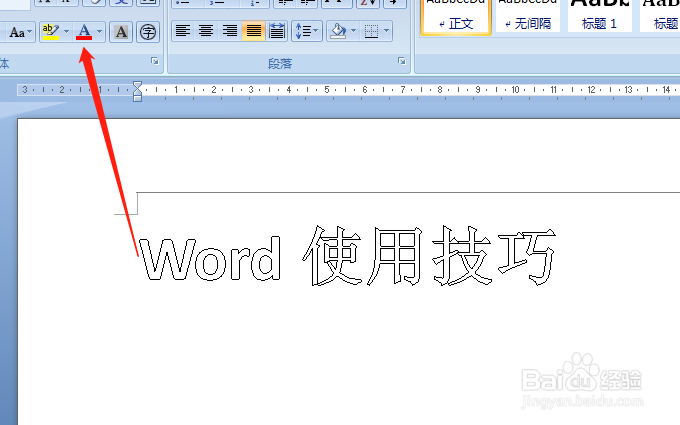Align the paragraph text right
The image size is (680, 425).
[x=229, y=31]
